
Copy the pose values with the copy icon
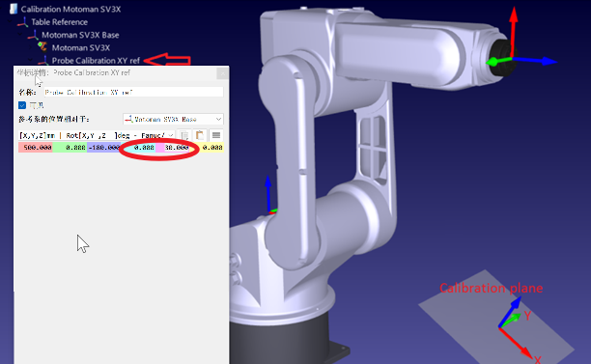[x=184, y=135]
